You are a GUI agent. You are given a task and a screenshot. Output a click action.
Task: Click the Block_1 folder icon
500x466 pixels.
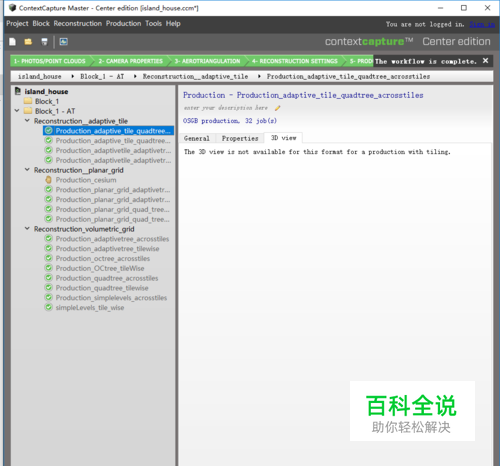coord(28,101)
